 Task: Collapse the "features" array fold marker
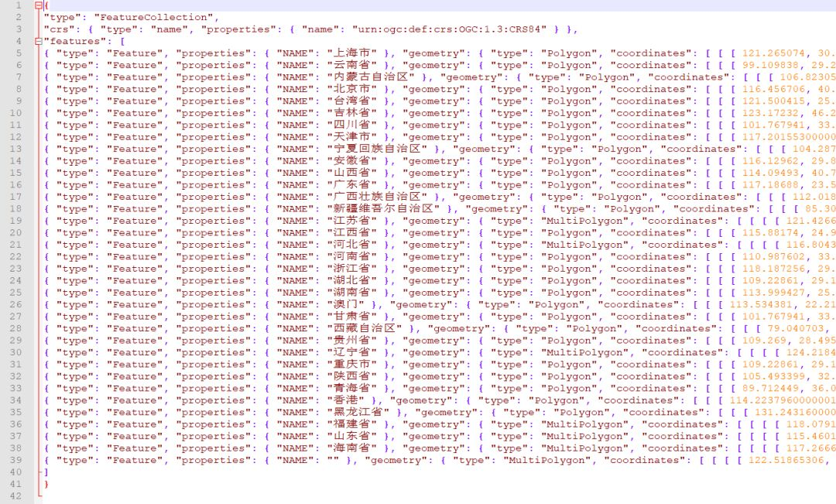tap(38, 41)
